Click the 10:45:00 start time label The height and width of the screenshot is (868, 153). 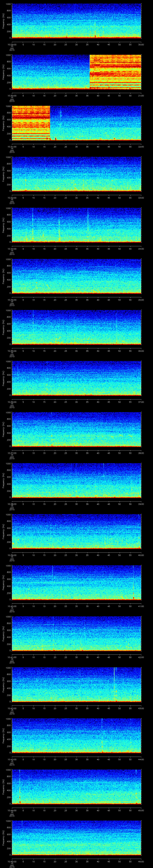[12, 861]
